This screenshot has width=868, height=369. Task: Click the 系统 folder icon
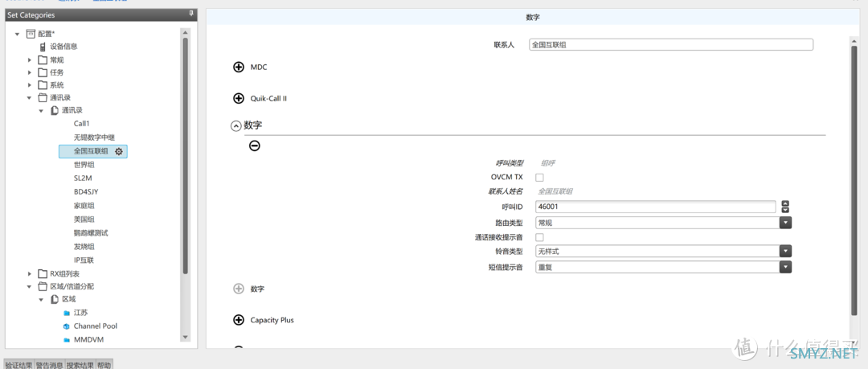(43, 85)
